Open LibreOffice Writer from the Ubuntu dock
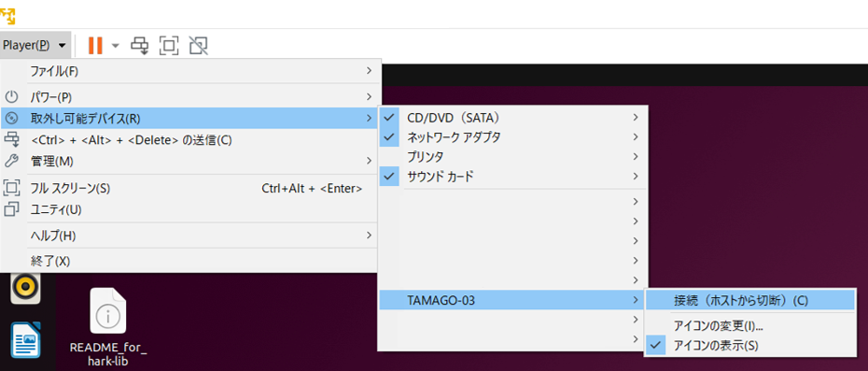This screenshot has height=371, width=868. (26, 339)
